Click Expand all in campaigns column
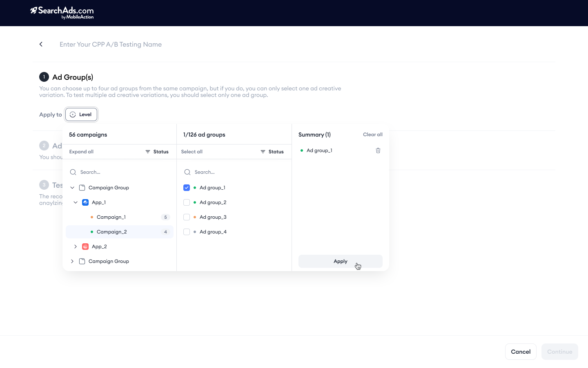The image size is (588, 368). (x=81, y=151)
